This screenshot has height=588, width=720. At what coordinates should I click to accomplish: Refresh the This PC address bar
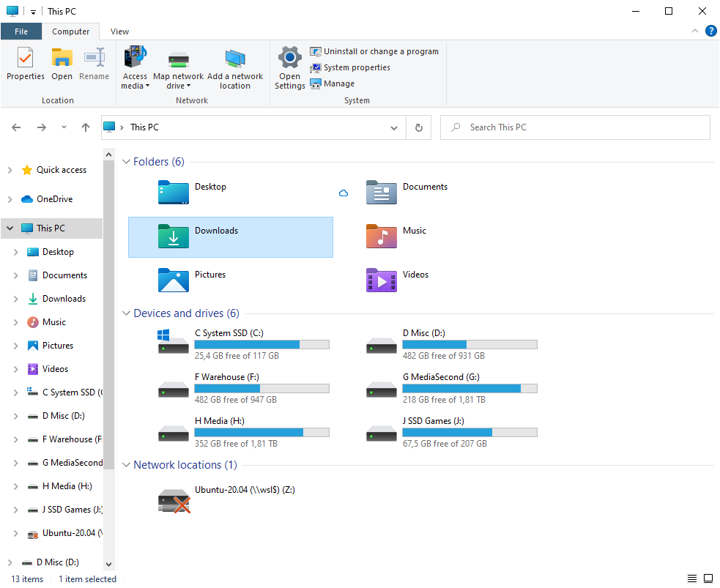[419, 127]
